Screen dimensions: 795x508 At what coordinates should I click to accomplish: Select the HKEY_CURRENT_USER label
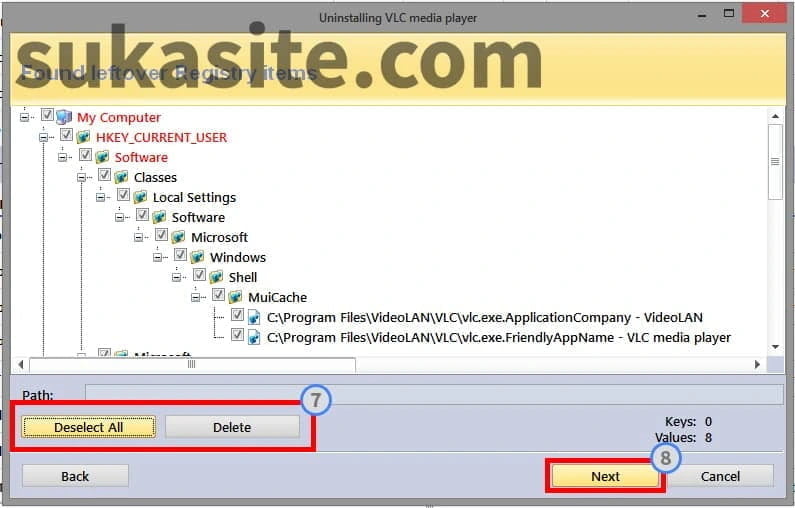click(x=161, y=137)
